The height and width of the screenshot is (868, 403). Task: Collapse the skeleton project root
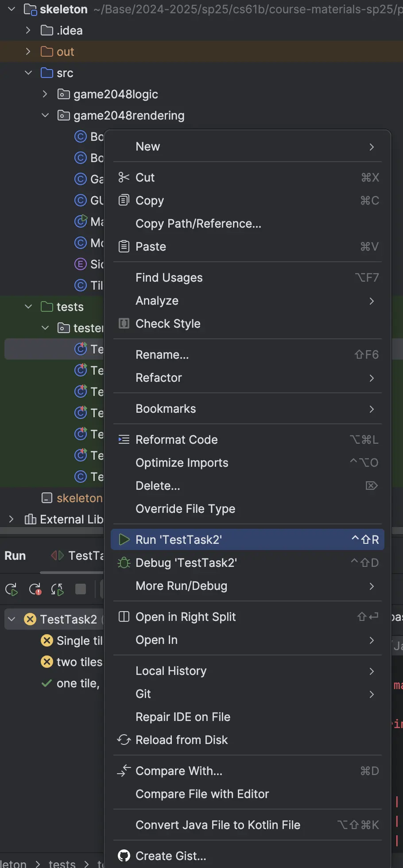coord(12,9)
